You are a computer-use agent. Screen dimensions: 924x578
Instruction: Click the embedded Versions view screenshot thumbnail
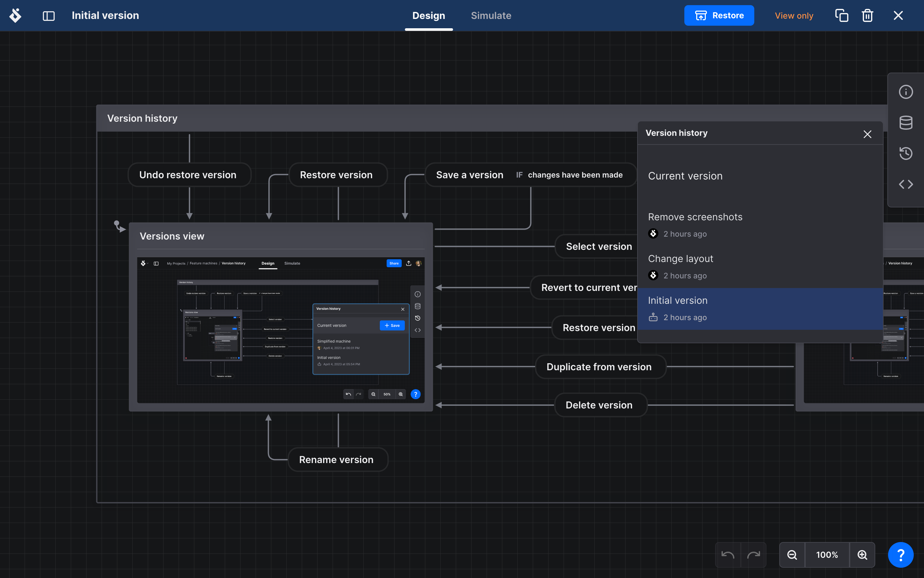click(281, 330)
